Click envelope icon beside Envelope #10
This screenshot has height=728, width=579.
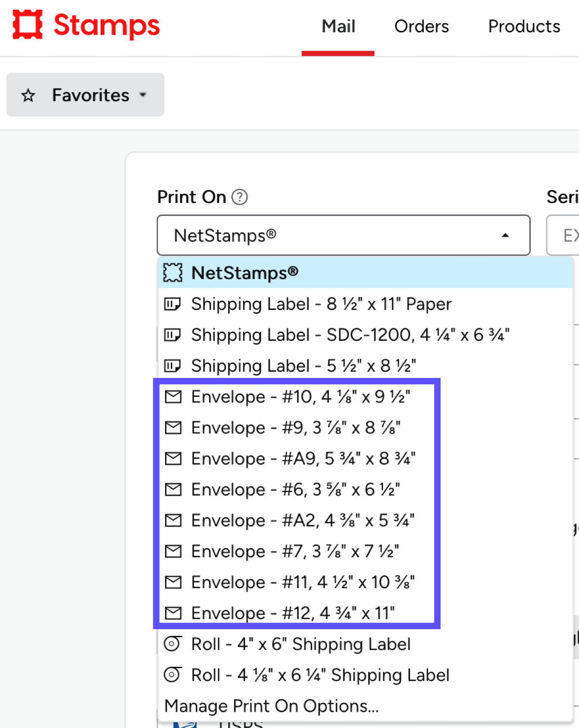(x=173, y=397)
